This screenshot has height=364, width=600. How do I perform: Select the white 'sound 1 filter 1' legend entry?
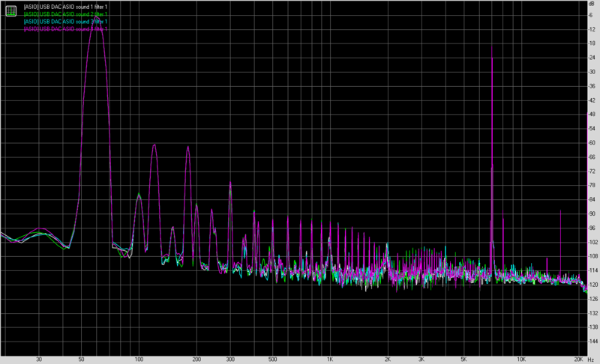(x=65, y=7)
